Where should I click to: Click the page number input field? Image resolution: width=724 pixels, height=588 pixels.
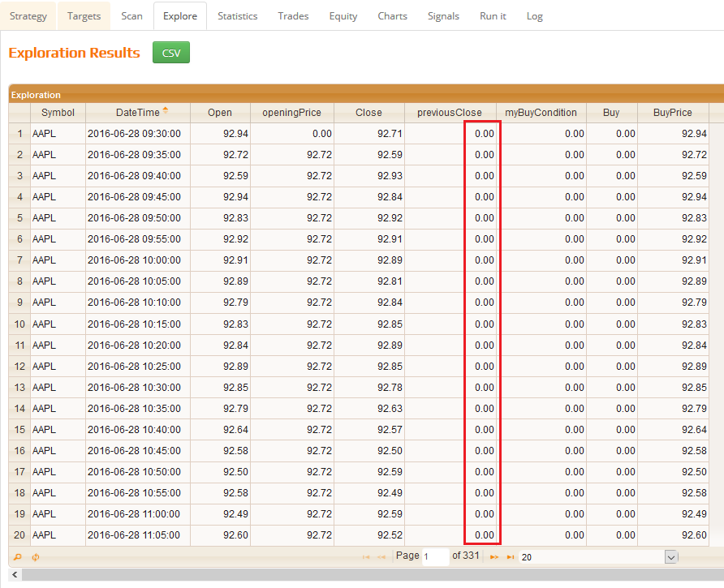(x=435, y=556)
